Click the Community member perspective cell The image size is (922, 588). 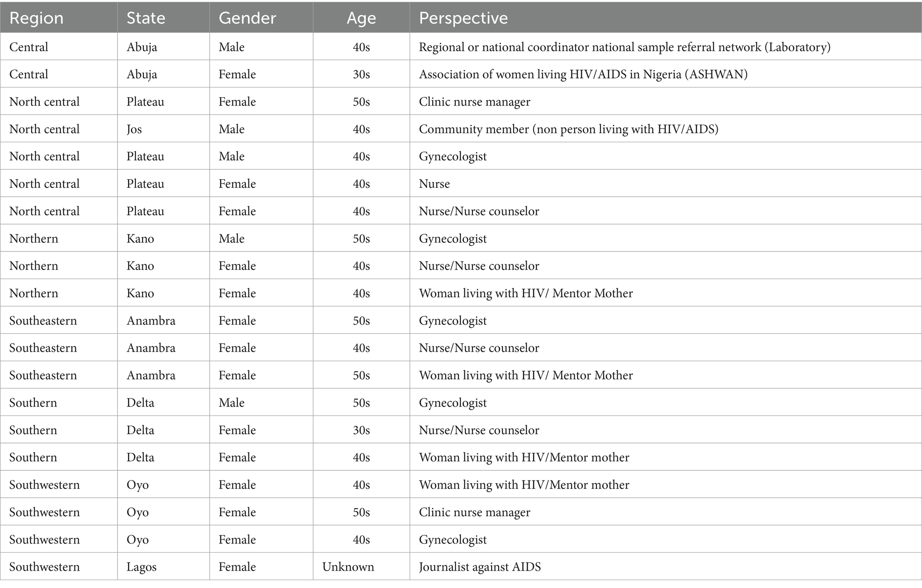(x=568, y=129)
